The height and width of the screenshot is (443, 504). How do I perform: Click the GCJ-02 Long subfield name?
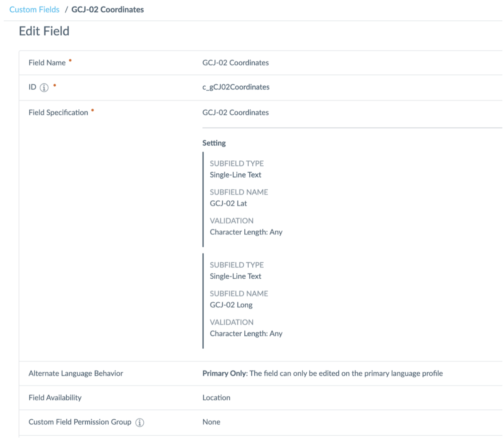(x=231, y=305)
